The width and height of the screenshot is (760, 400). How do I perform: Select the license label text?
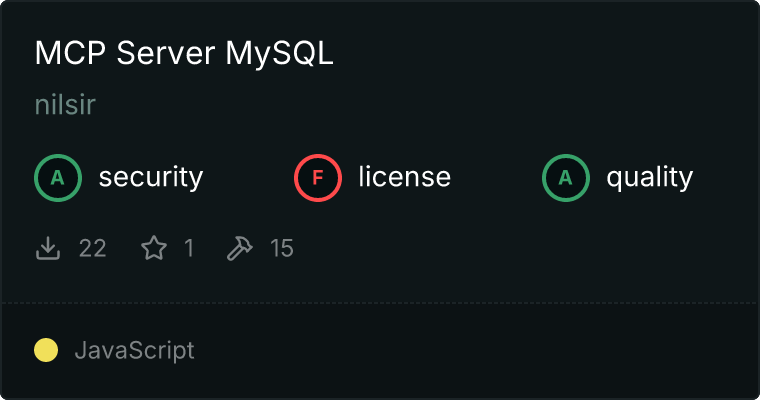click(405, 176)
